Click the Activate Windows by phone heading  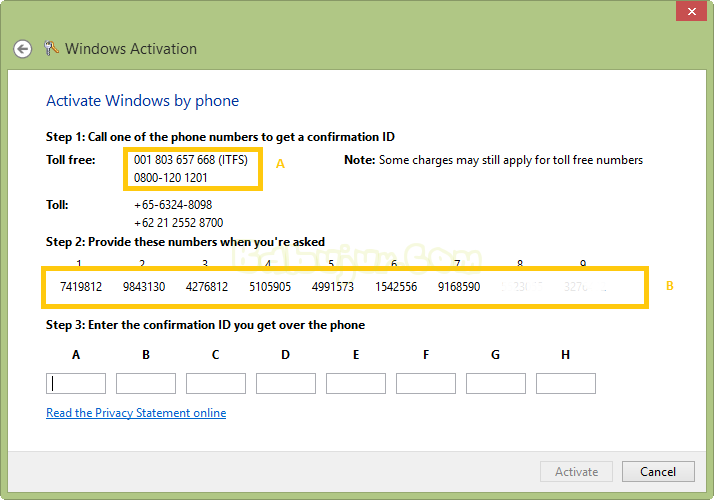[143, 101]
